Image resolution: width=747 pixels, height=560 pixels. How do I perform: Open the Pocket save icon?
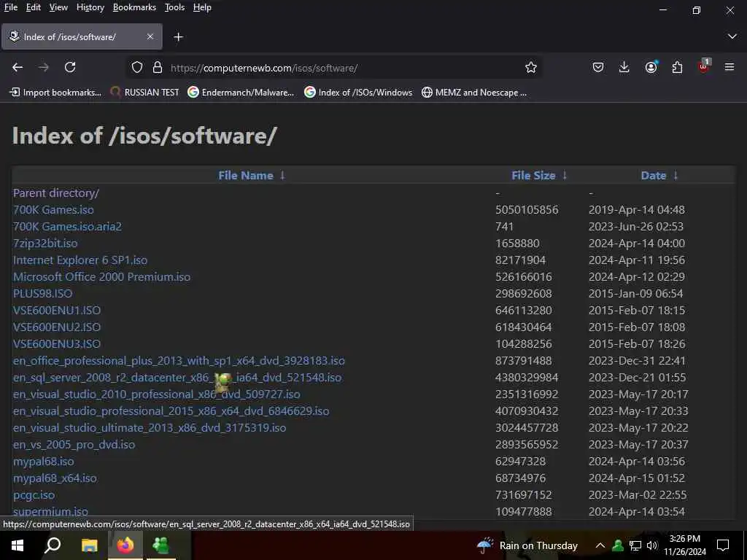tap(598, 68)
